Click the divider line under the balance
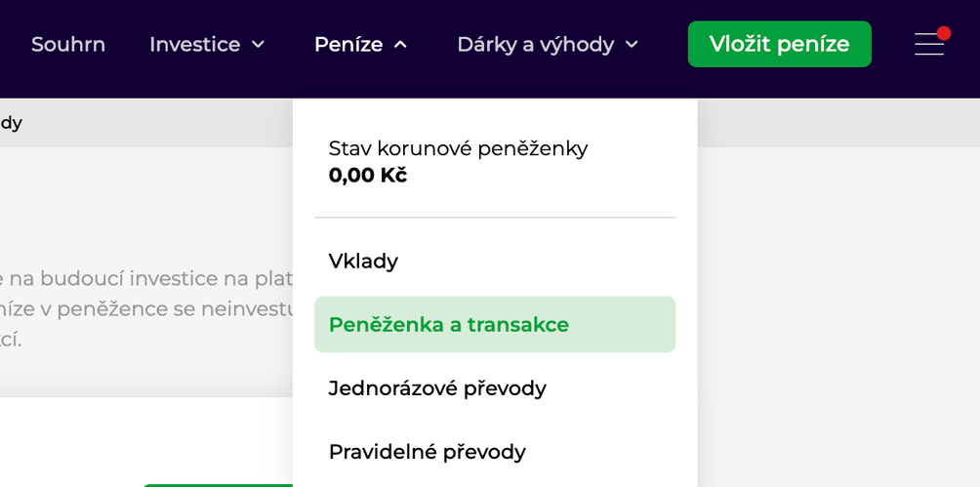This screenshot has width=980, height=487. click(495, 218)
